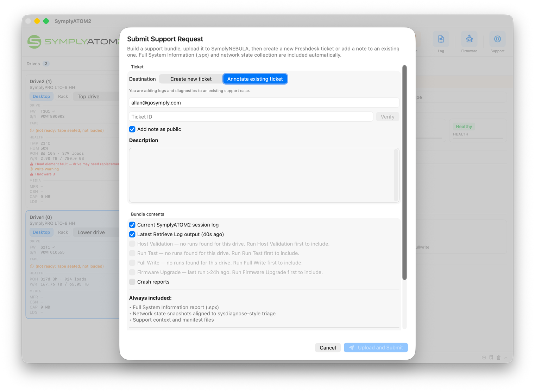535x392 pixels.
Task: Click 'Always included:' heading text
Action: (150, 298)
